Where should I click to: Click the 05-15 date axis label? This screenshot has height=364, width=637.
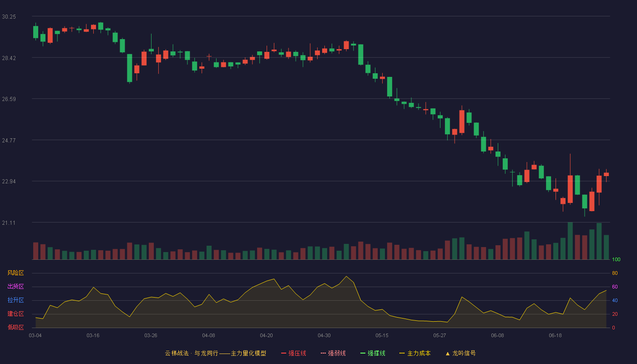click(382, 335)
